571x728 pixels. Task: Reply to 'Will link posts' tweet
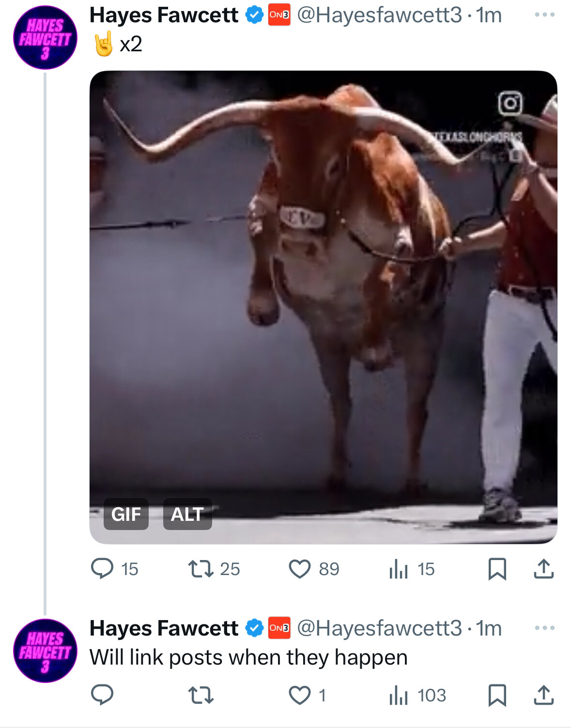pos(102,695)
